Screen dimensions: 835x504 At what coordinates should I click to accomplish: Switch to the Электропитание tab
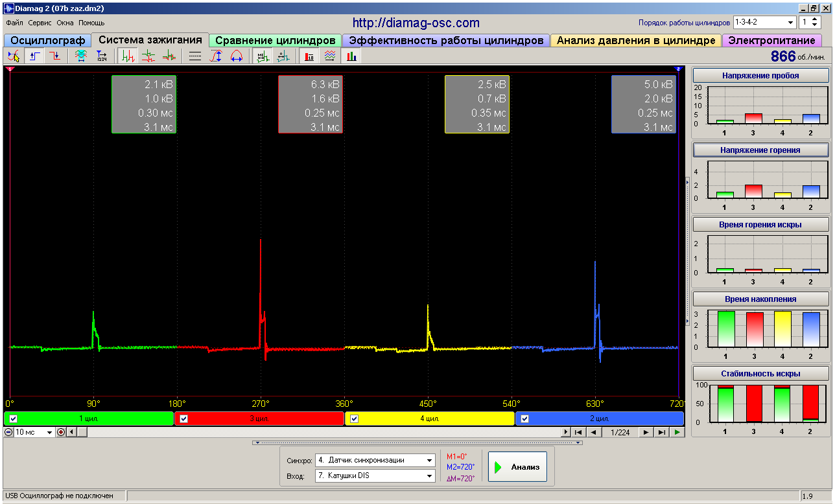(x=771, y=40)
